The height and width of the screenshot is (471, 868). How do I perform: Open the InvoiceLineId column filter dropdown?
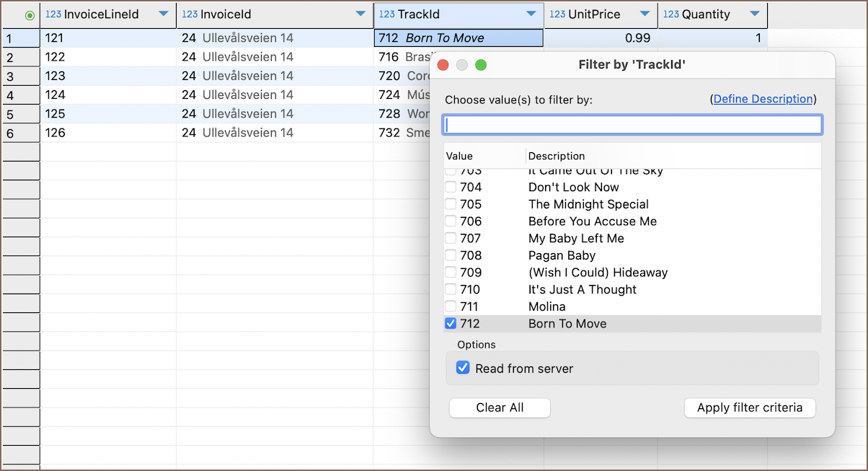[164, 14]
